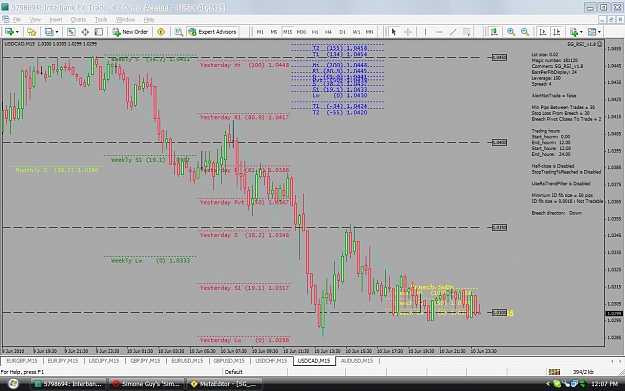This screenshot has width=625, height=391.
Task: Select the Trendline drawing tool
Action: click(x=453, y=32)
